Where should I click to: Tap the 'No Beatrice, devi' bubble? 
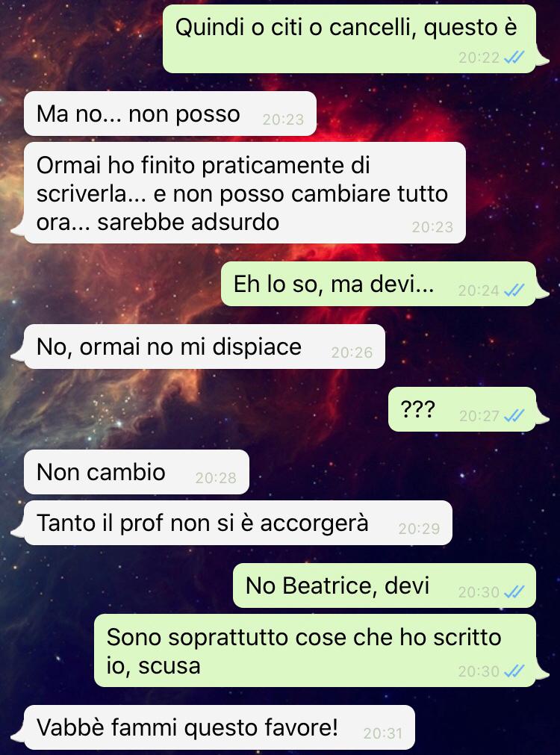point(385,585)
